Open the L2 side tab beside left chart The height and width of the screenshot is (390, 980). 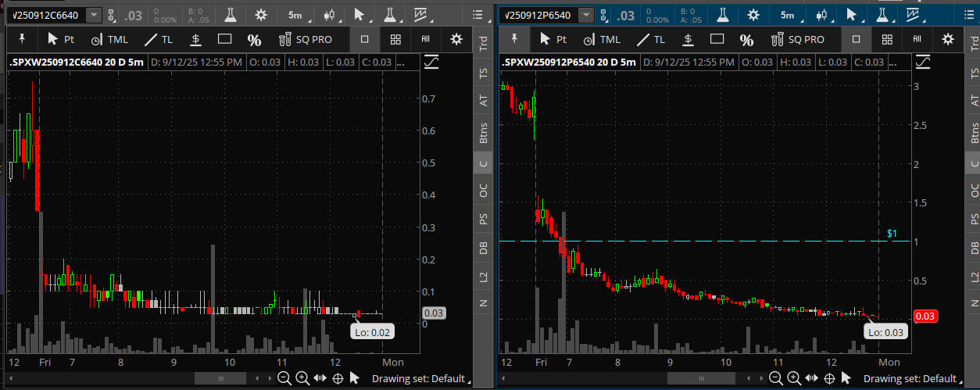click(482, 277)
